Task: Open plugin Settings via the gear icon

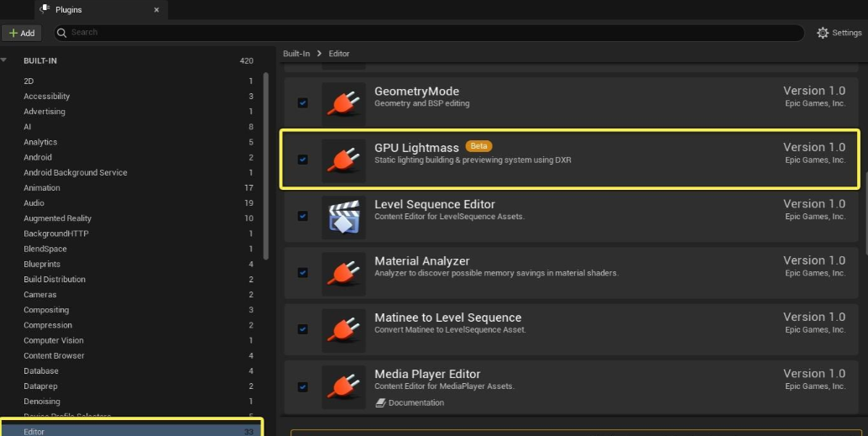Action: (x=823, y=33)
